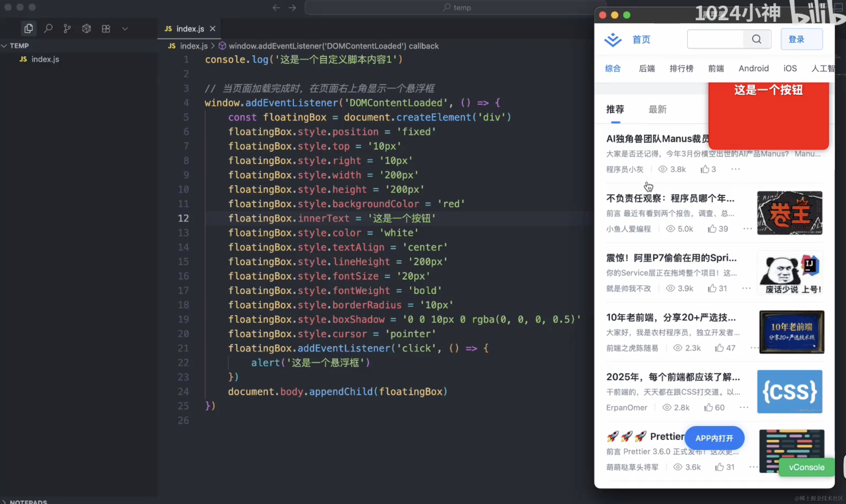Expand more activity bar items chevron
The image size is (846, 504).
(x=125, y=29)
